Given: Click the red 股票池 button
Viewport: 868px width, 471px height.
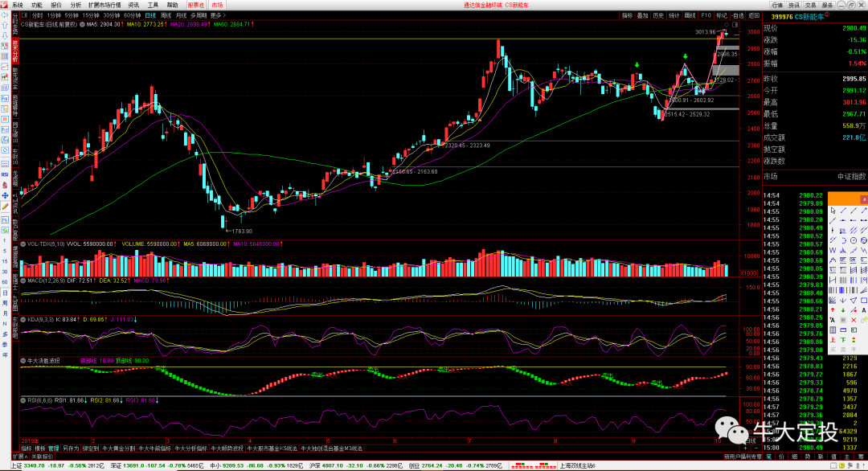Looking at the screenshot, I should click(196, 5).
